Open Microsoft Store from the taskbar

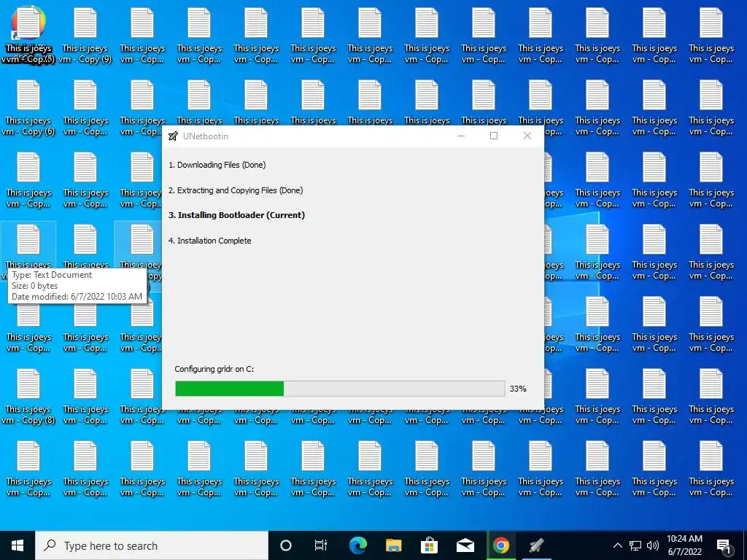pos(429,545)
